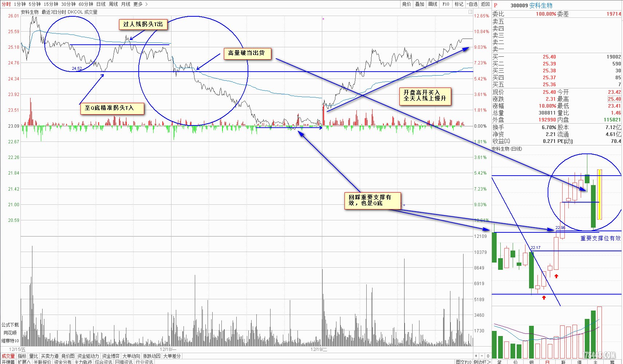Click the 买五 price 25.36
Screen dimensions: 623x364
[549, 84]
